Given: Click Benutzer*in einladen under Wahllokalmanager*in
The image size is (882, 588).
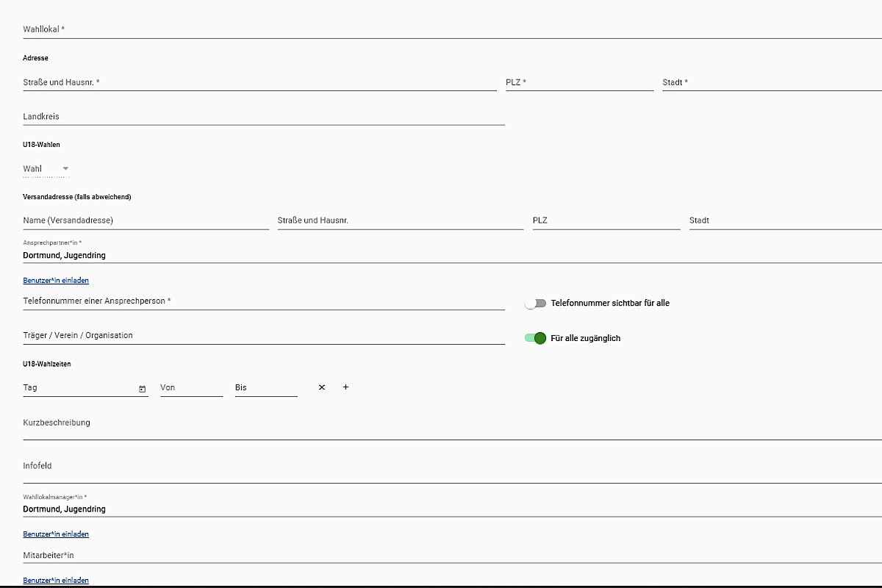Looking at the screenshot, I should coord(56,534).
